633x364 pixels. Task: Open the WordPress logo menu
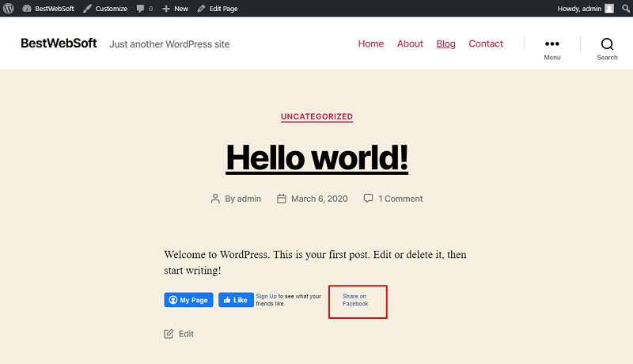pyautogui.click(x=9, y=8)
